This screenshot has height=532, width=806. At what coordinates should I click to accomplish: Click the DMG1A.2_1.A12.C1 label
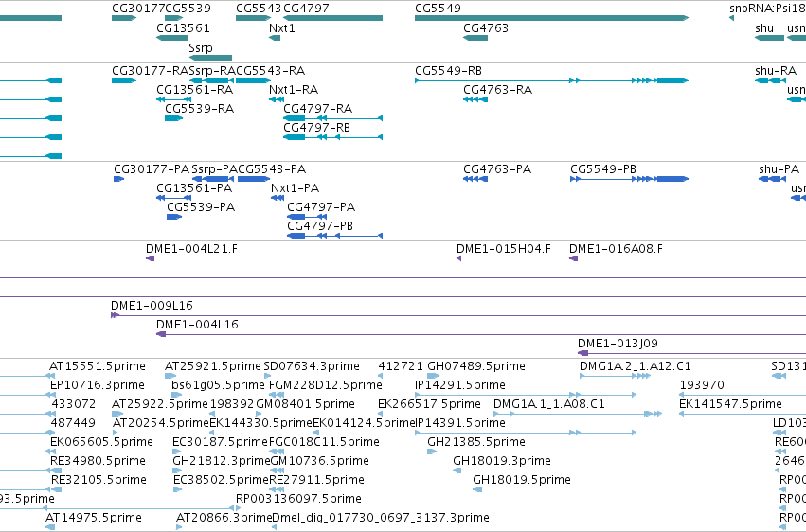coord(636,366)
